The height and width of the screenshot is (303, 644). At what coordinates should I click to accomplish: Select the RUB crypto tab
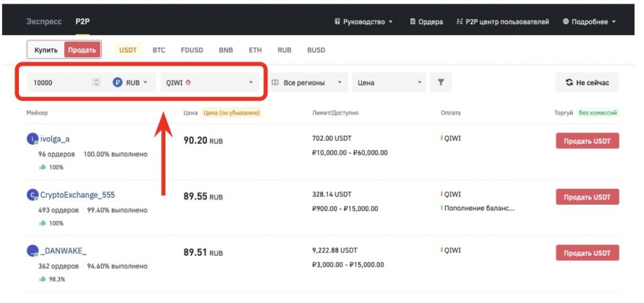click(284, 50)
